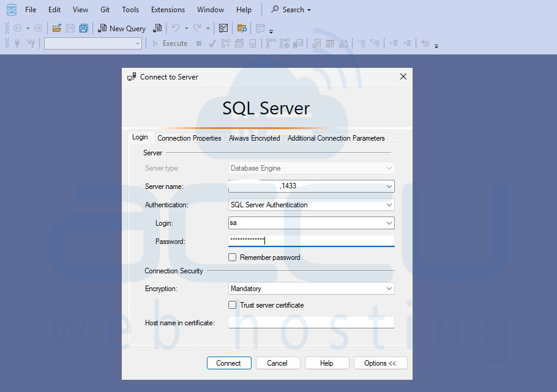557x392 pixels.
Task: Click the Execute toolbar button
Action: coord(170,43)
